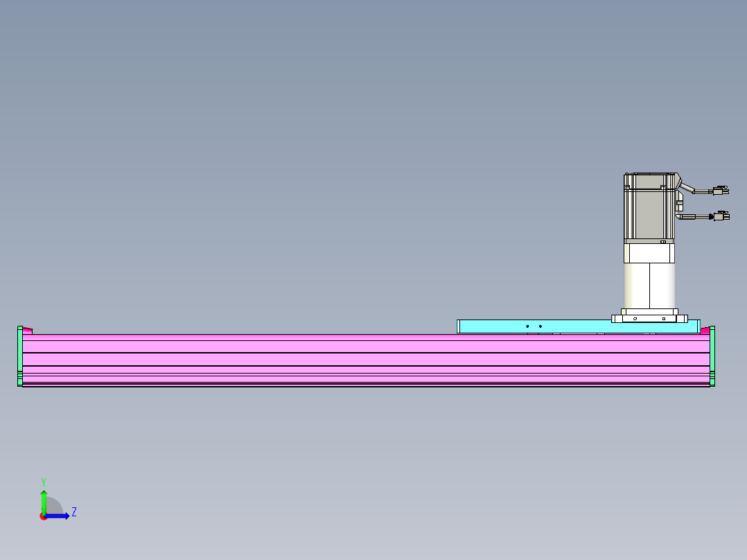Image resolution: width=747 pixels, height=560 pixels.
Task: Click the green Y axis arrow of triad
Action: click(x=44, y=501)
